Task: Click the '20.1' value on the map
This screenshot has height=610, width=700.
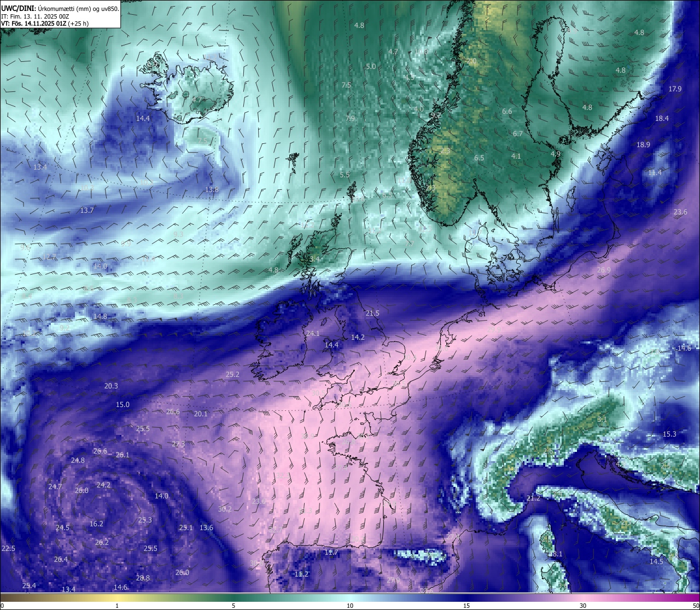Action: [x=201, y=414]
